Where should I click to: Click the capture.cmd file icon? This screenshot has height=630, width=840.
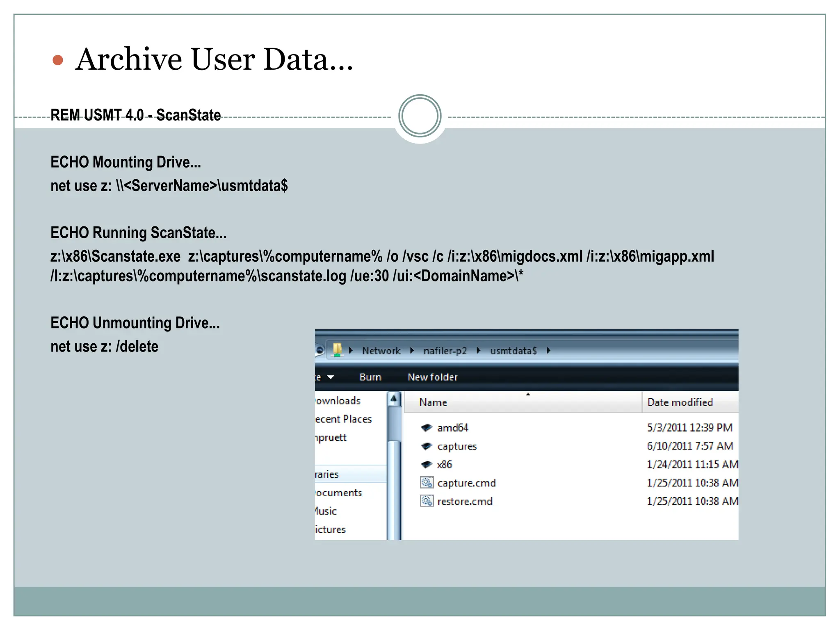point(427,482)
